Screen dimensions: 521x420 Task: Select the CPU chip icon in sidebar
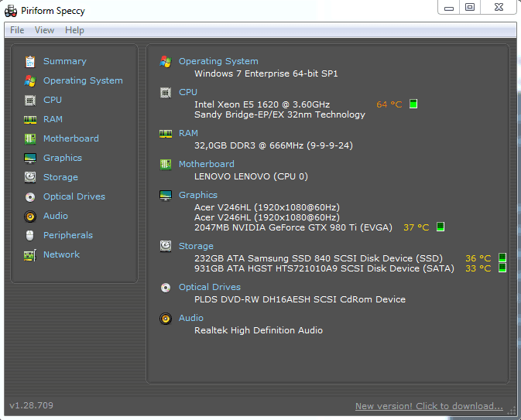[30, 100]
